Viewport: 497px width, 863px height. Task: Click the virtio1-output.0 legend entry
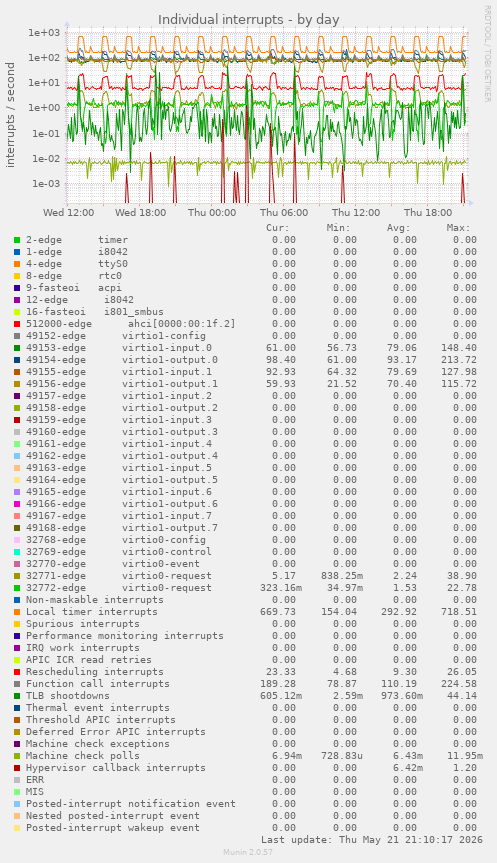pyautogui.click(x=122, y=360)
